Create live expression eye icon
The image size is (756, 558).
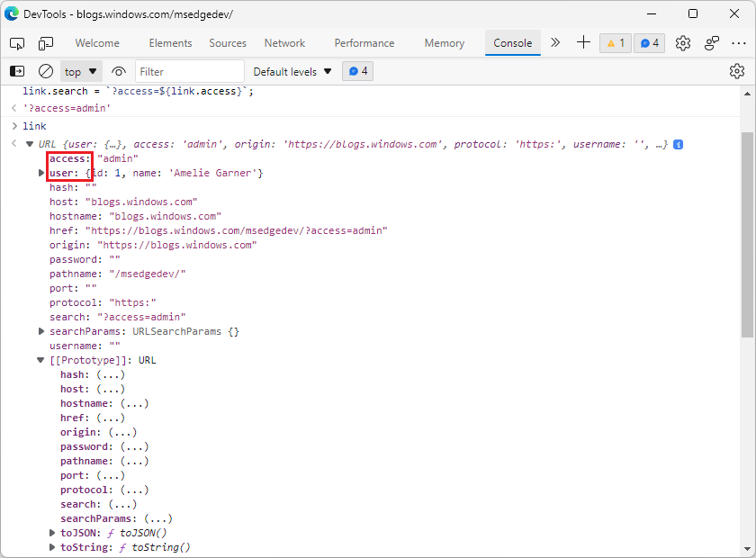pyautogui.click(x=119, y=71)
